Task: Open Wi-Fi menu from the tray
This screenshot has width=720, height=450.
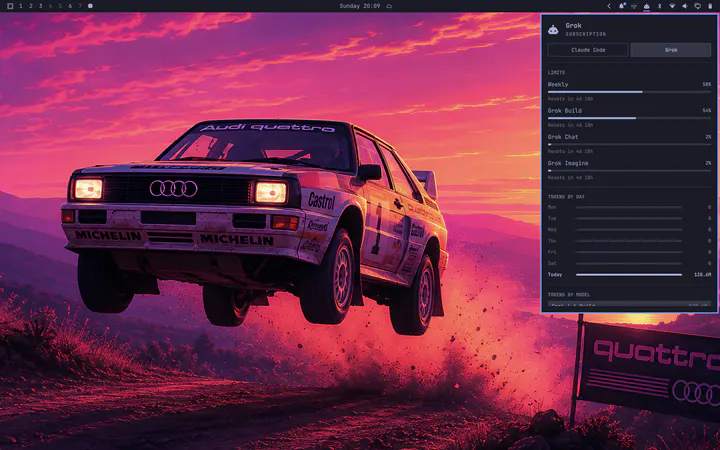Action: (672, 6)
